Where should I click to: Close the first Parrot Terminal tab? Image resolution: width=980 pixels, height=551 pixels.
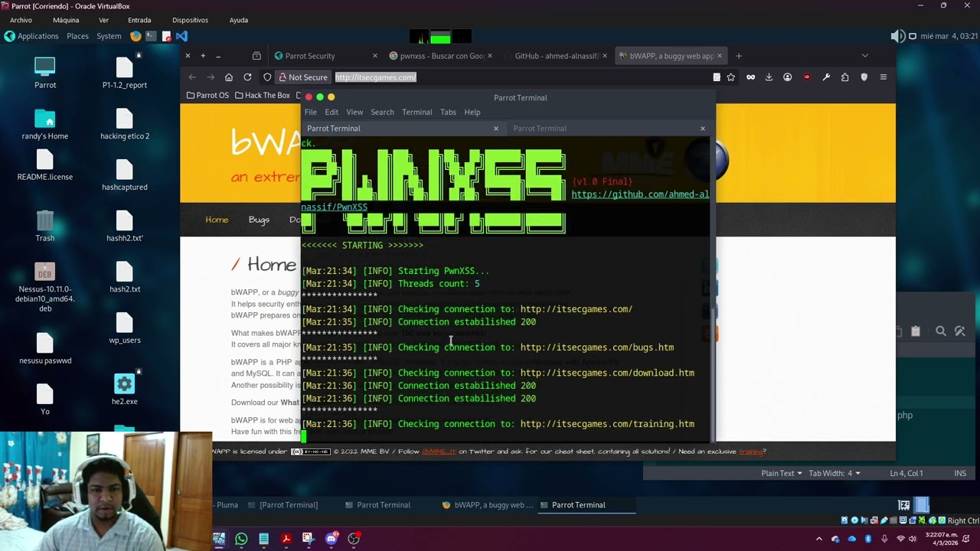(x=496, y=129)
